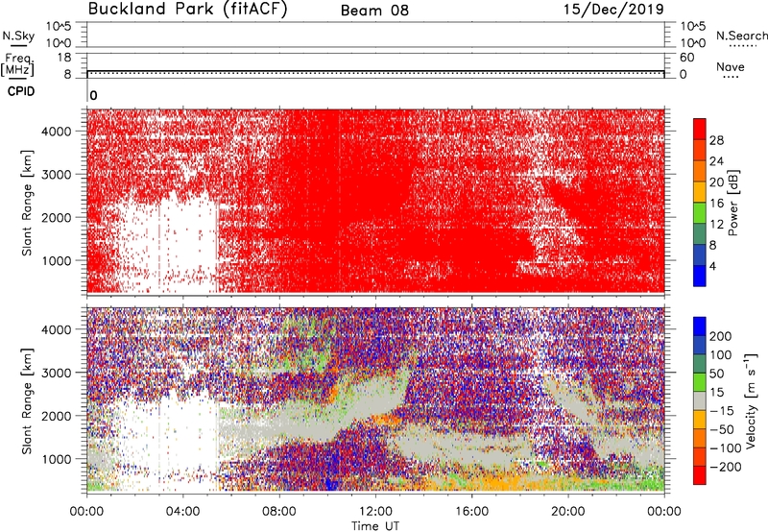
Task: Click the 'Freq. [MHz]' axis label
Action: [x=17, y=64]
